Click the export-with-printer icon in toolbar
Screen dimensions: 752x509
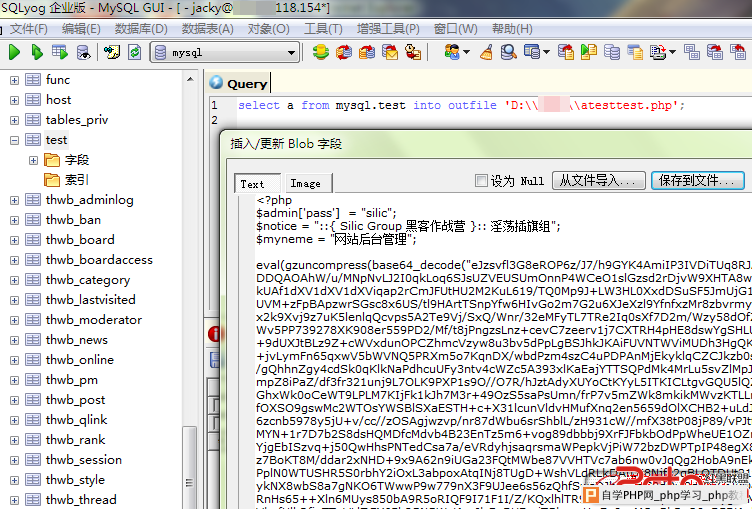coord(658,52)
